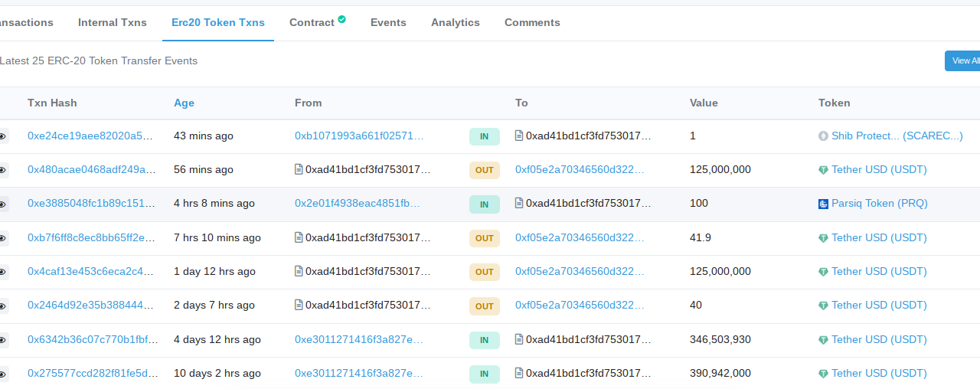Open the Analytics tab
The image size is (980, 389).
(455, 22)
